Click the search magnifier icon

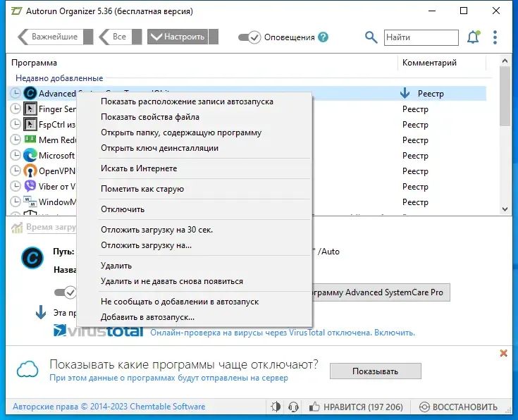pos(371,37)
